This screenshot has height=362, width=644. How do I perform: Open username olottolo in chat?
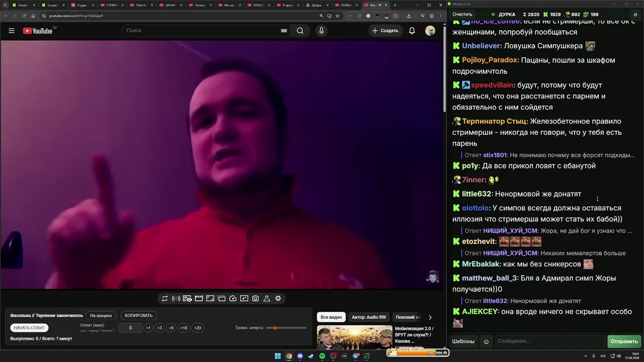475,208
